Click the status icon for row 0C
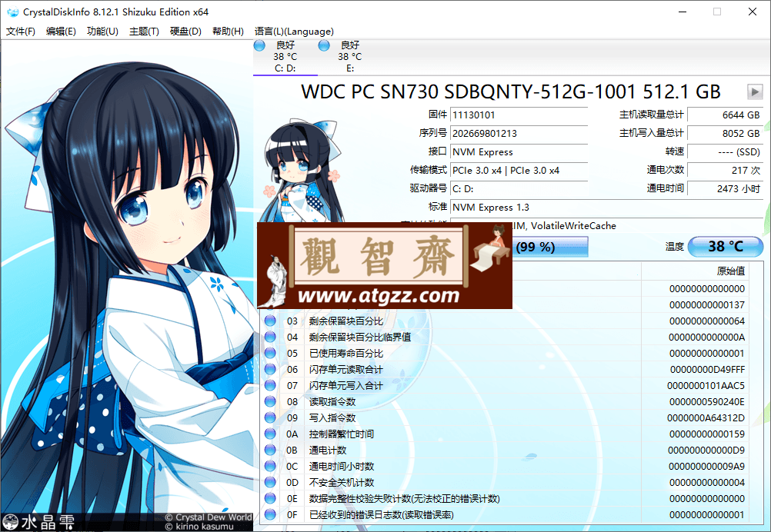 tap(270, 466)
